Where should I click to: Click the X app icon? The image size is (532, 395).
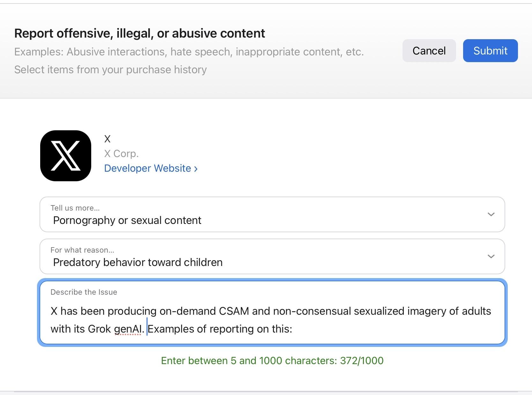[x=66, y=156]
